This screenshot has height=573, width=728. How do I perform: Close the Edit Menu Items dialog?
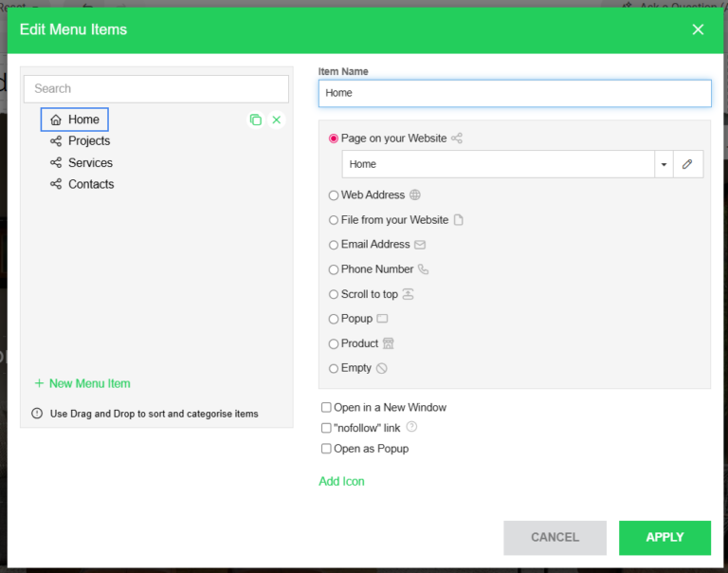(x=698, y=29)
